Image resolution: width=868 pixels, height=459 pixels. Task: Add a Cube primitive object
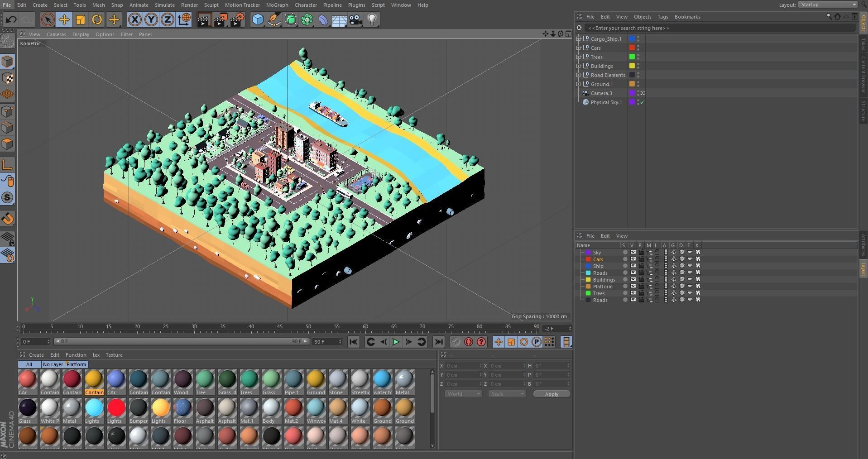(x=258, y=19)
